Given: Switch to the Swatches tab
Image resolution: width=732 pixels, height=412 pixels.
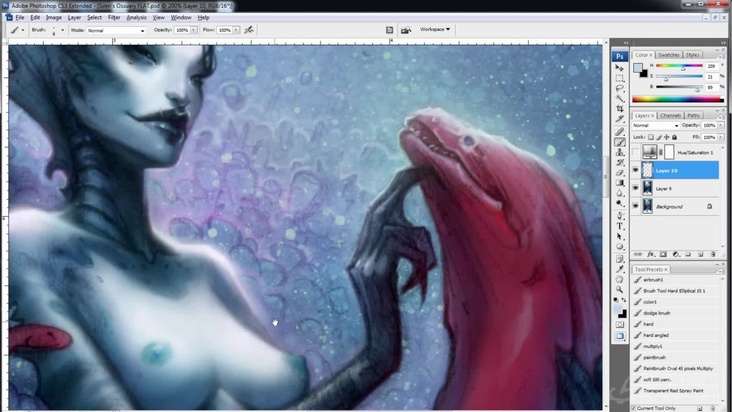Looking at the screenshot, I should (x=669, y=55).
